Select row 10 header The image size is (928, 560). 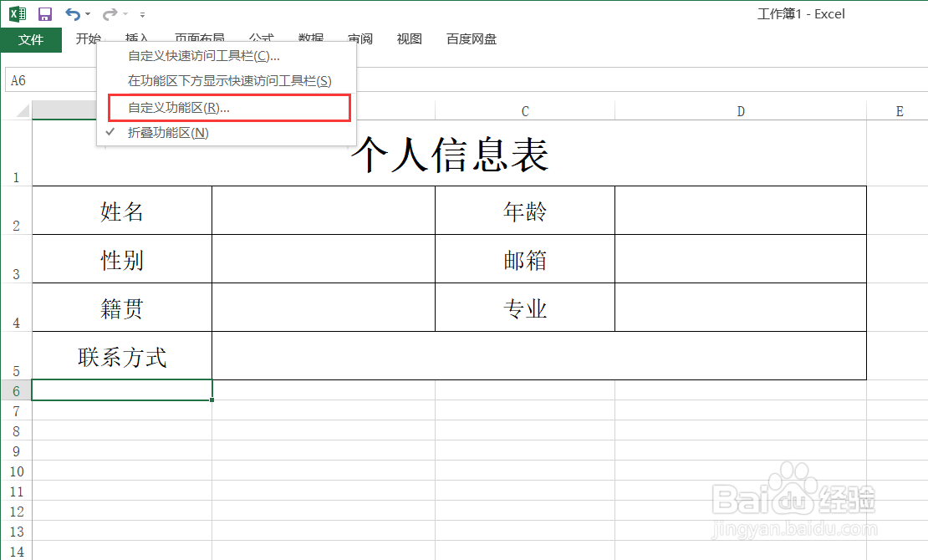click(x=16, y=471)
